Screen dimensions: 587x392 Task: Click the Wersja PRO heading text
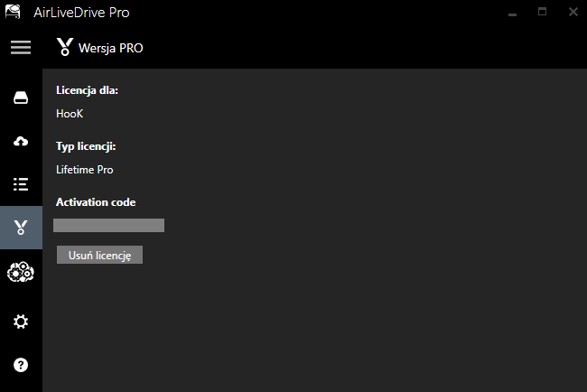[111, 48]
